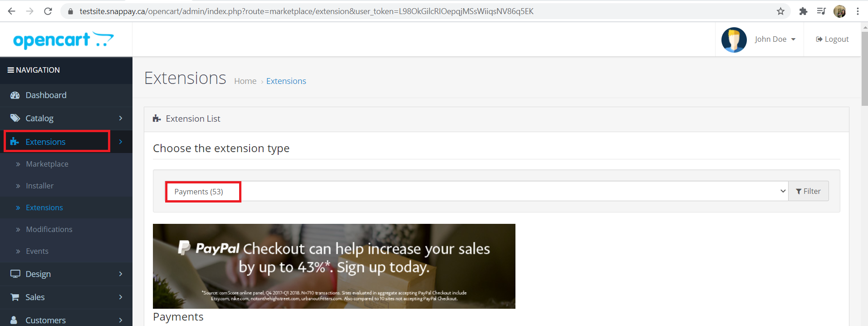Click the 'Choose the extension type' heading

point(221,148)
